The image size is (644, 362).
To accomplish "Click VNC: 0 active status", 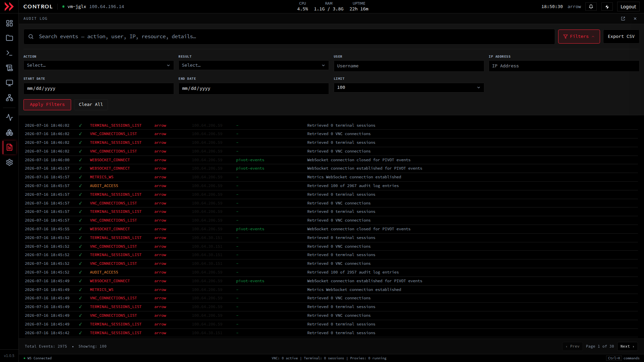I will (x=285, y=358).
